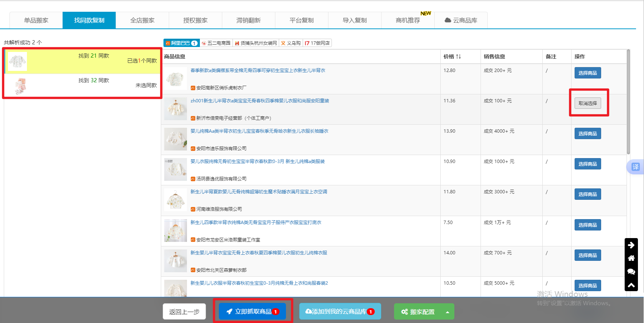Switch to the 17做网店 source tab
The width and height of the screenshot is (644, 323).
pos(317,43)
